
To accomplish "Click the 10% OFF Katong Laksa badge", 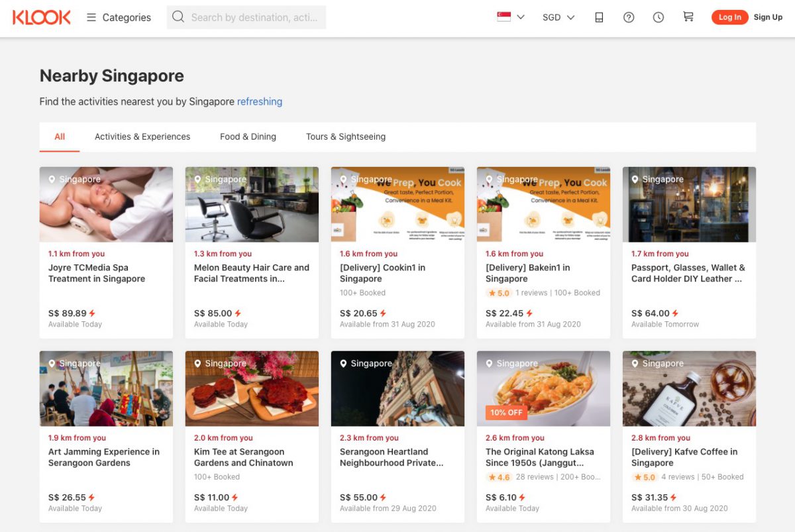I will [x=505, y=412].
